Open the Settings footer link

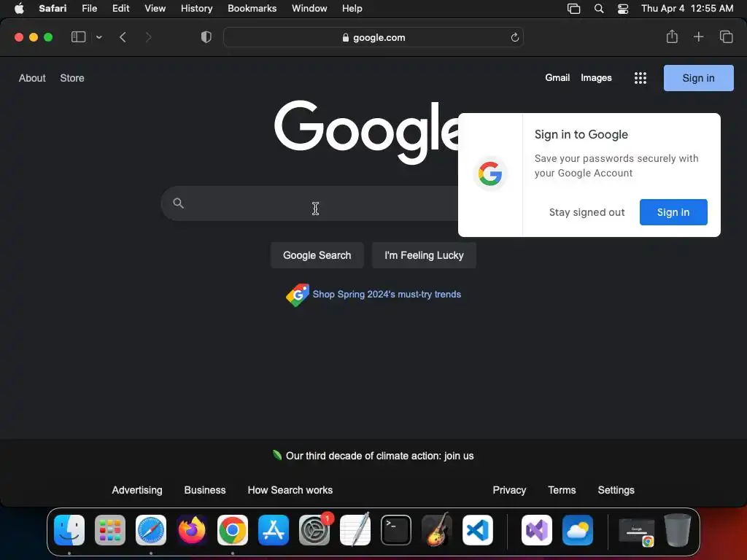point(616,490)
